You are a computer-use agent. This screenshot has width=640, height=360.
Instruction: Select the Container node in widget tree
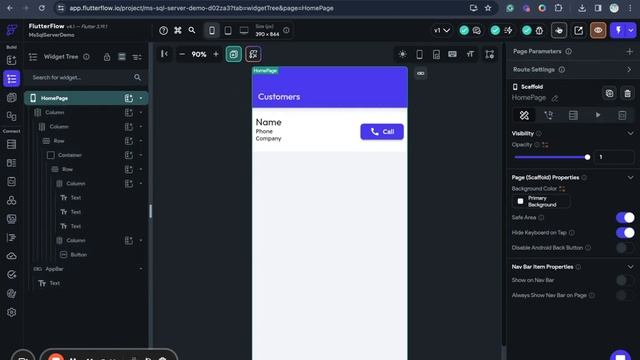click(x=69, y=155)
